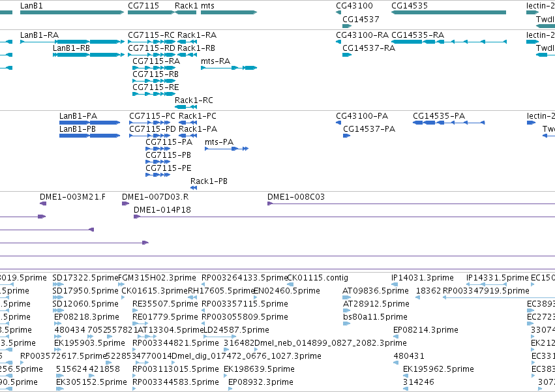Click EST EP08218.3prime
Image resolution: width=555 pixels, height=392 pixels.
pos(56,324)
